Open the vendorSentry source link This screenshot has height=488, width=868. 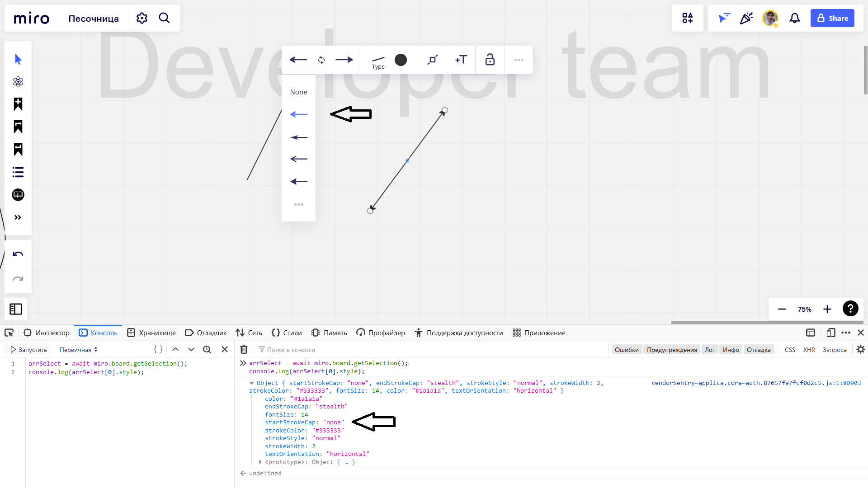756,383
